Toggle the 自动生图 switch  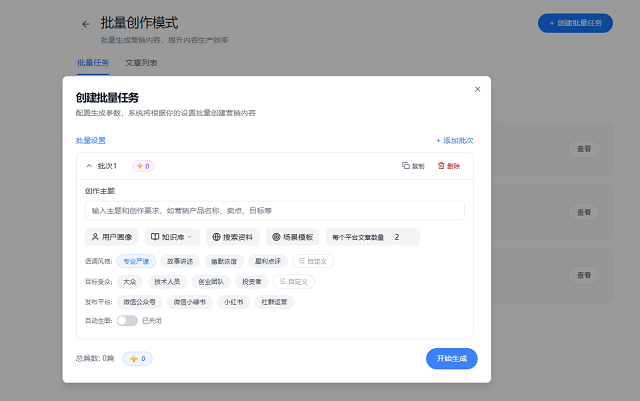coord(127,321)
